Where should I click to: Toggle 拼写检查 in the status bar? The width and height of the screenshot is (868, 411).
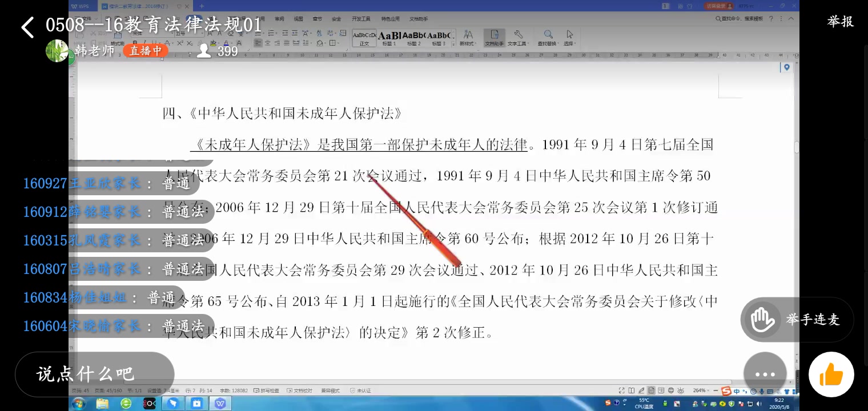(266, 390)
